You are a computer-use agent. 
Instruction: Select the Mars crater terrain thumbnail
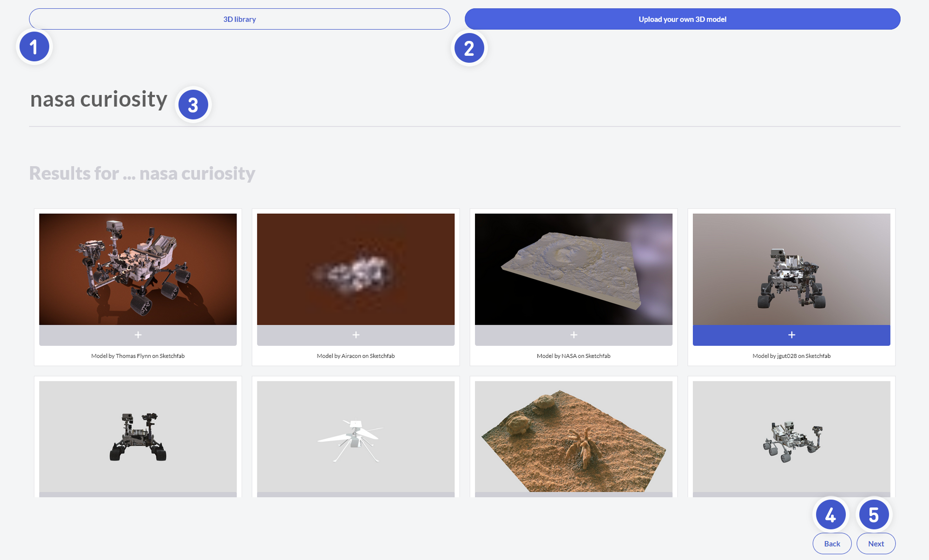573,269
